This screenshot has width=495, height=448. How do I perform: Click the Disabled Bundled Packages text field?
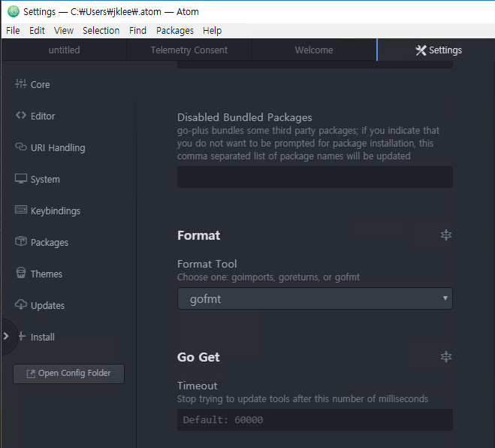pyautogui.click(x=315, y=177)
